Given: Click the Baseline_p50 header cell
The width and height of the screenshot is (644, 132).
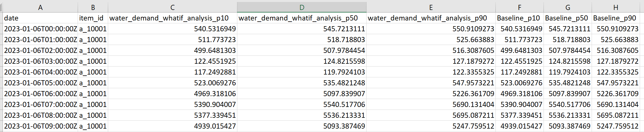Looking at the screenshot, I should tap(568, 18).
